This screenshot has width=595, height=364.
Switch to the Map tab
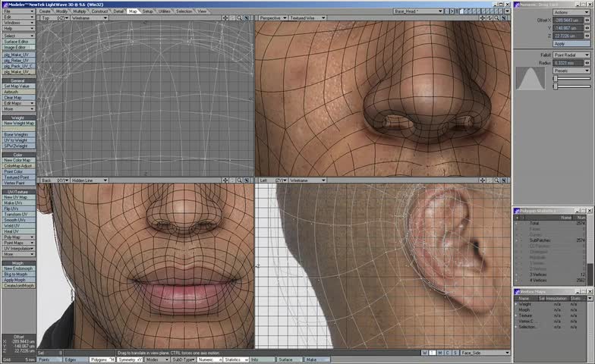(x=133, y=11)
